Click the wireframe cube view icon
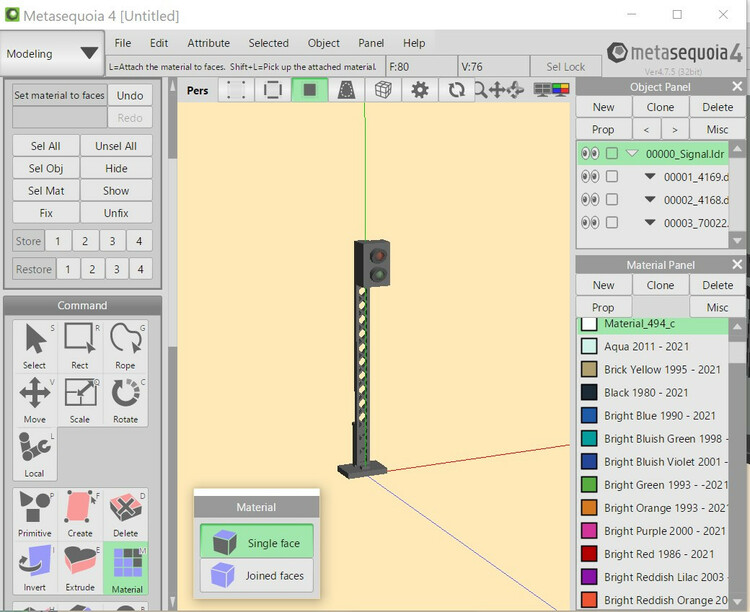 tap(383, 90)
